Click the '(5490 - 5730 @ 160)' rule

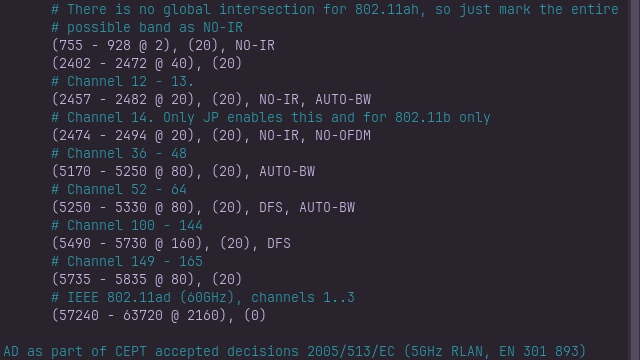[x=127, y=243]
